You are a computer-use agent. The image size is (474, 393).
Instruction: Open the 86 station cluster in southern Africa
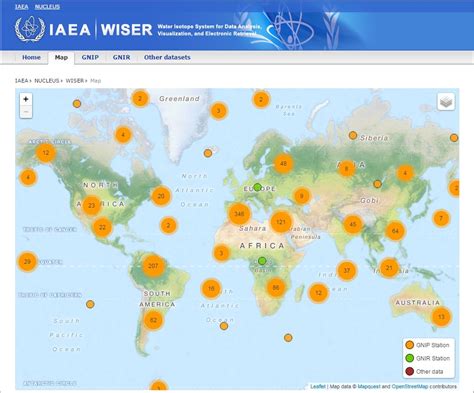coord(276,287)
